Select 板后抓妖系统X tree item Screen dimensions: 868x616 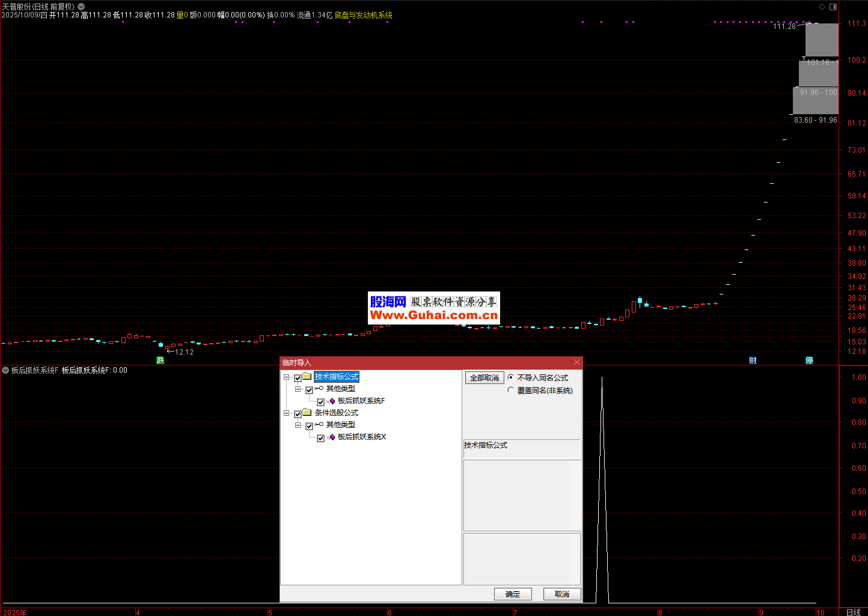tap(361, 437)
